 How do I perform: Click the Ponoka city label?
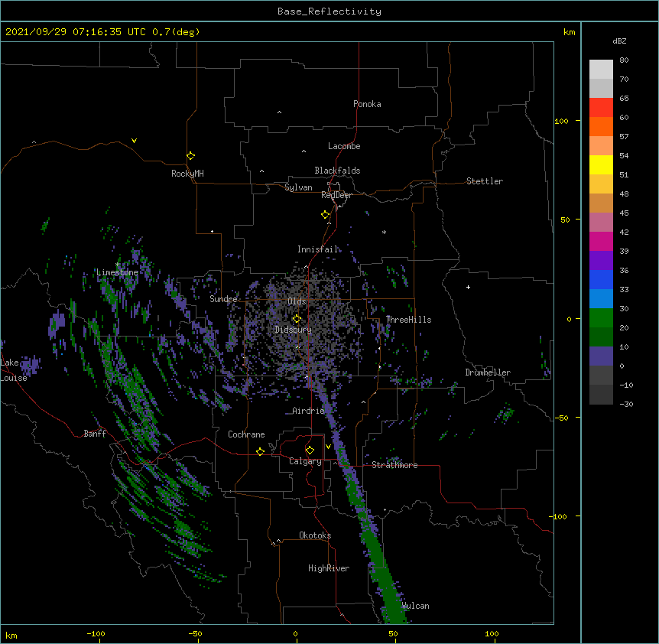tap(367, 104)
